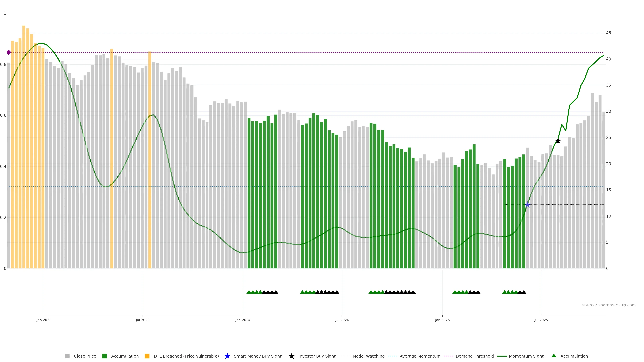Click the green Accumulation legend square

click(104, 356)
